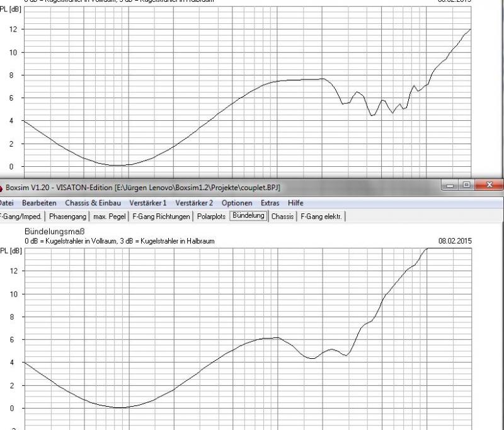Viewport: 504px width, 430px height.
Task: Switch to the F-Gang Richtungen tab
Action: 161,217
